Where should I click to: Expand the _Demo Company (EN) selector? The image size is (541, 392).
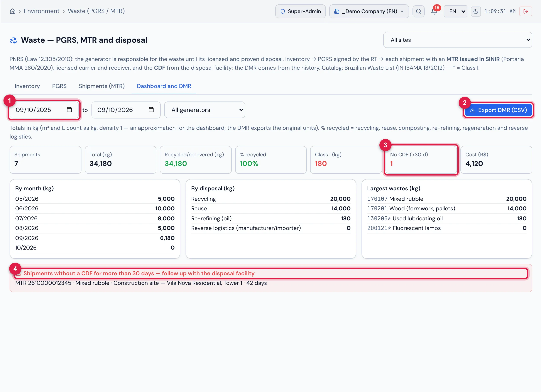pos(369,11)
